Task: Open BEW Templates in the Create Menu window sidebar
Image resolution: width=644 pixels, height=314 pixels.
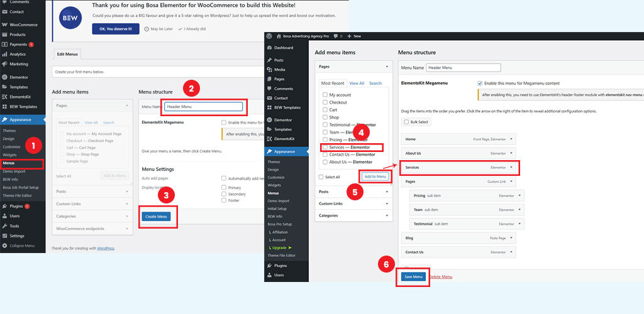Action: click(x=23, y=107)
